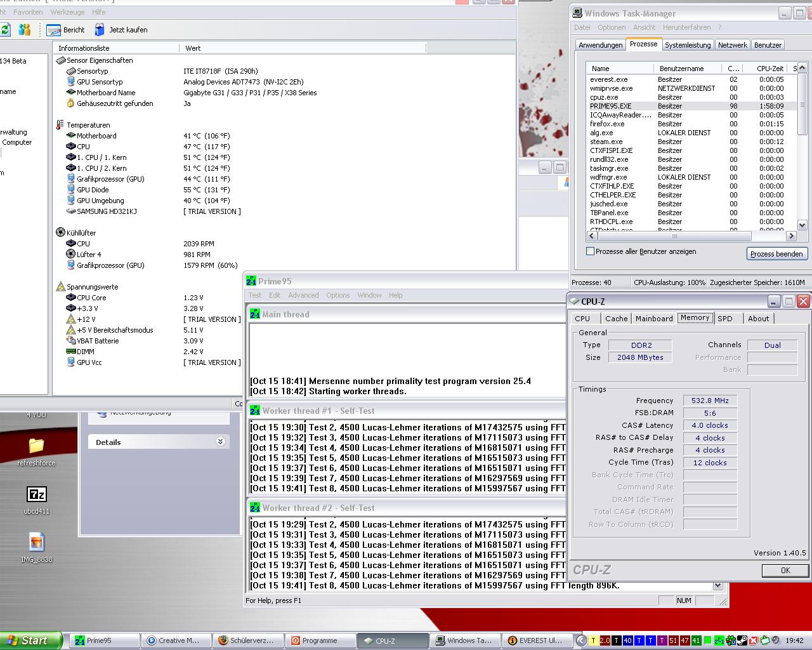Image resolution: width=812 pixels, height=650 pixels.
Task: Click the volume speaker tray icon
Action: point(776,641)
